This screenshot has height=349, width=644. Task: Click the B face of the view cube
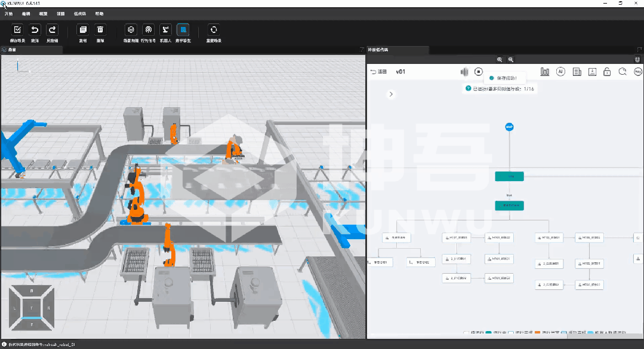coord(32,290)
